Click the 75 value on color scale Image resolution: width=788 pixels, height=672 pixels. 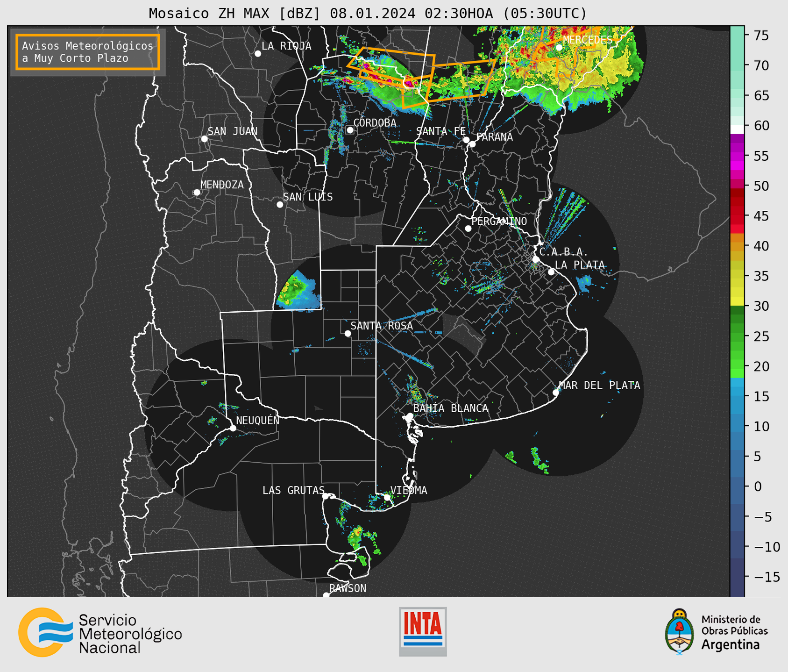coord(761,36)
